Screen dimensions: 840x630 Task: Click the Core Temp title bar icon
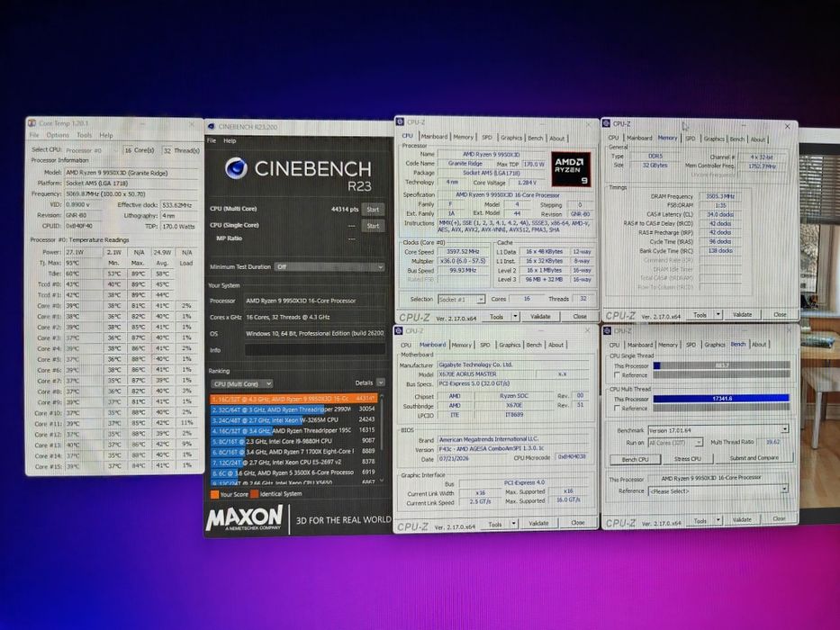pyautogui.click(x=32, y=123)
